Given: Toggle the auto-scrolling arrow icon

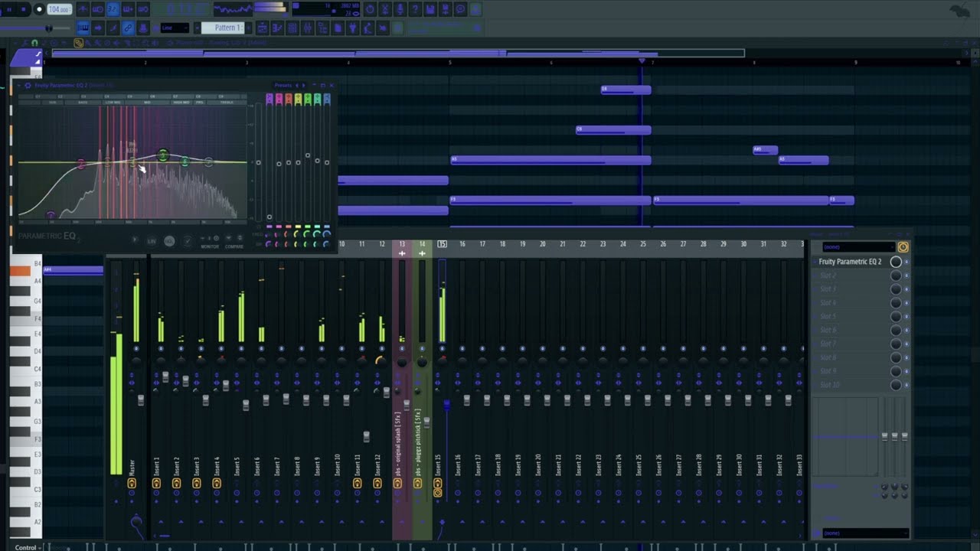Looking at the screenshot, I should 98,28.
